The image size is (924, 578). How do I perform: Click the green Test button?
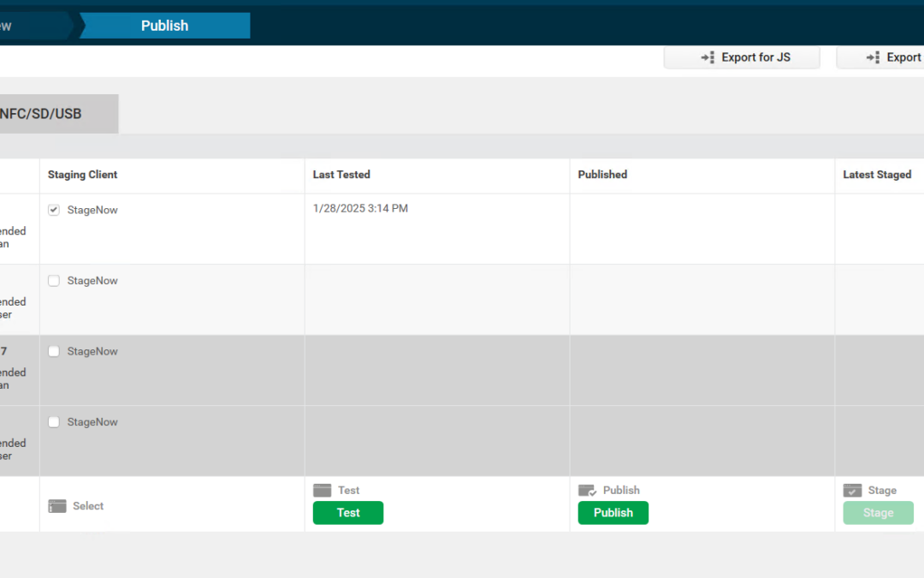348,513
